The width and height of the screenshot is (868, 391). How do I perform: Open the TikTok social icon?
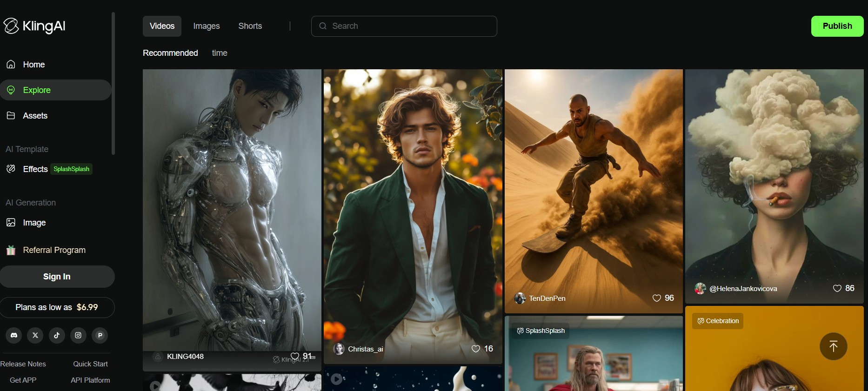click(57, 335)
